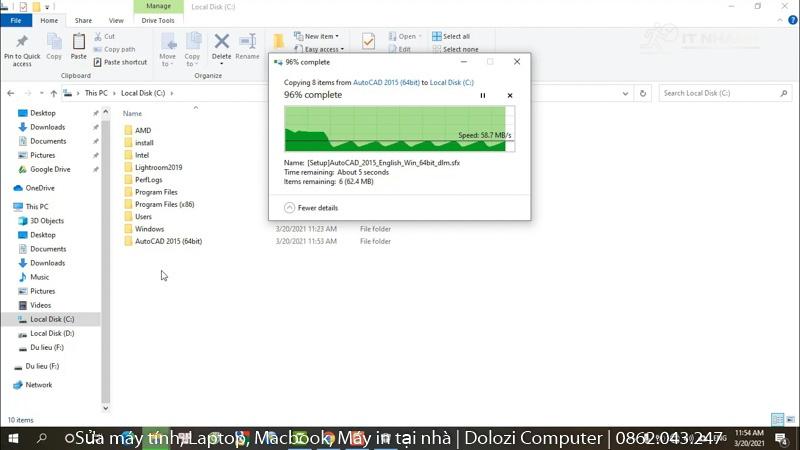Select AutoCAD 2015 (64bit) folder
This screenshot has width=800, height=450.
168,241
